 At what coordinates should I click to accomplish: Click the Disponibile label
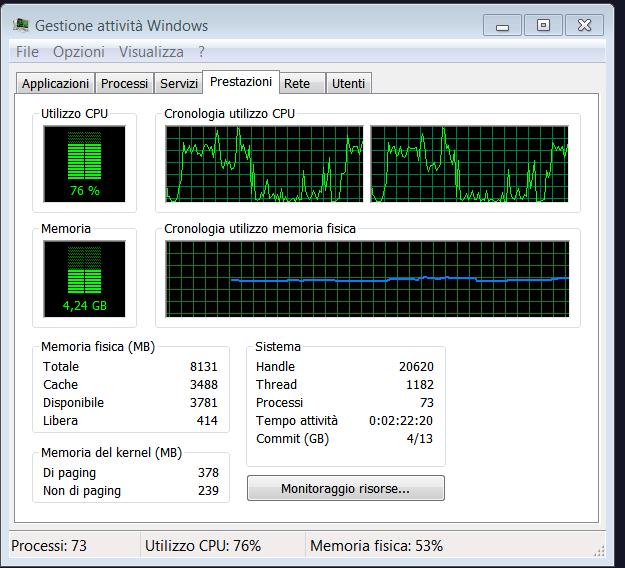[73, 403]
